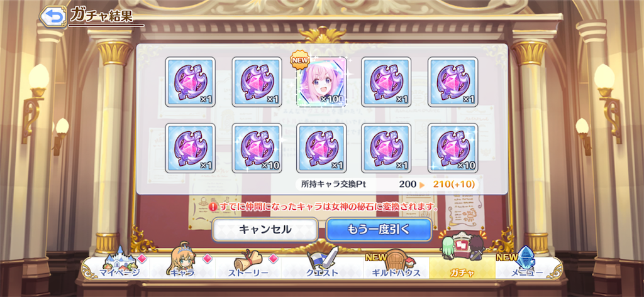Tap the middle bottom-row memory stone ×1
This screenshot has height=297, width=644.
click(321, 148)
